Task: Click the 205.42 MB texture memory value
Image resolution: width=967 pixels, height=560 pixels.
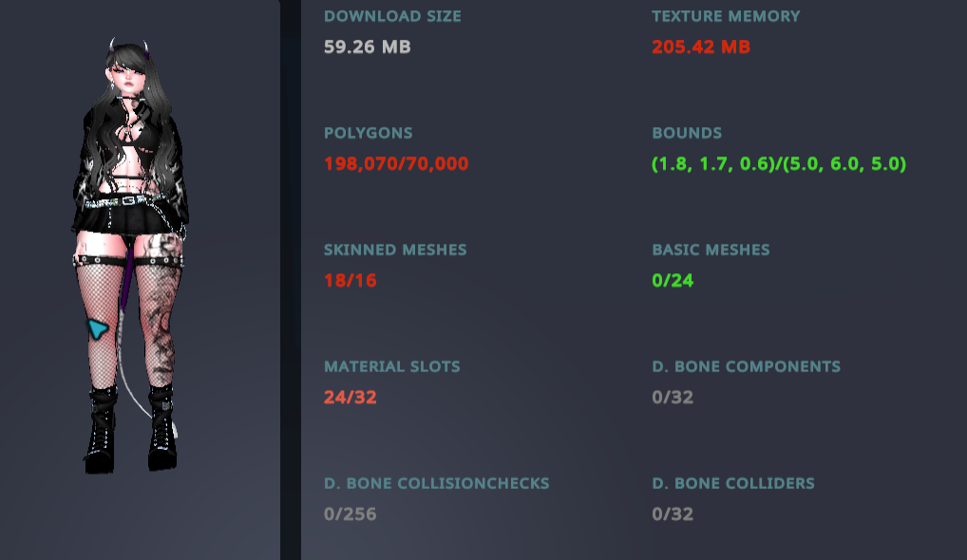Action: point(701,47)
